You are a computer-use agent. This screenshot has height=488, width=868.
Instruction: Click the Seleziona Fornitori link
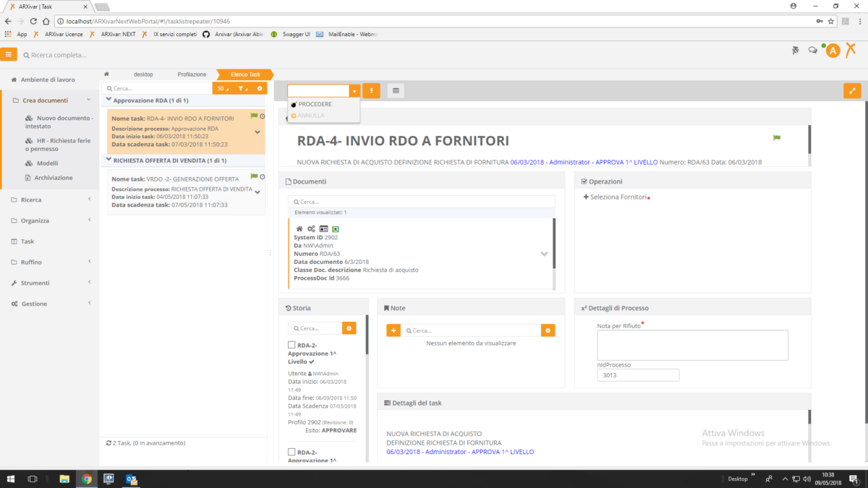click(x=618, y=197)
